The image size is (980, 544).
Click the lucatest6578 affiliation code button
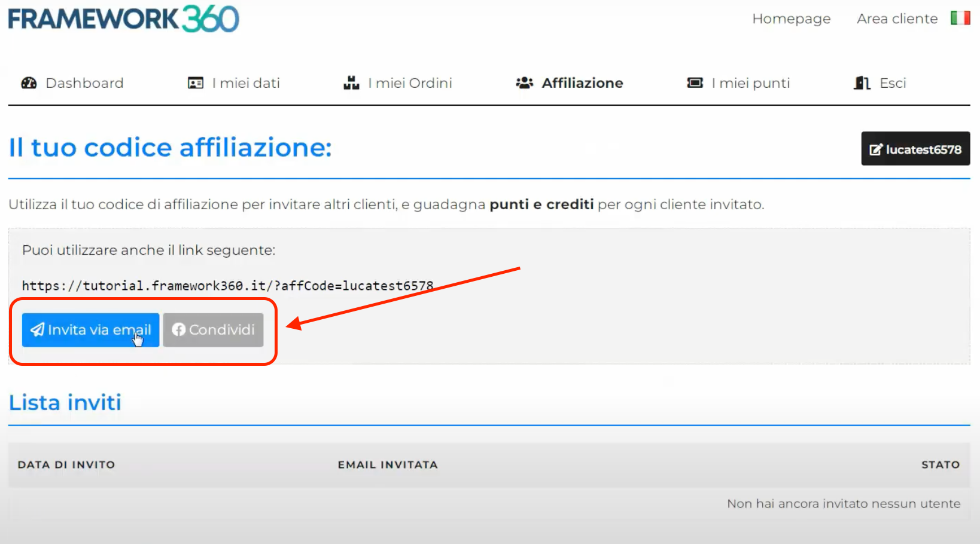pyautogui.click(x=915, y=148)
